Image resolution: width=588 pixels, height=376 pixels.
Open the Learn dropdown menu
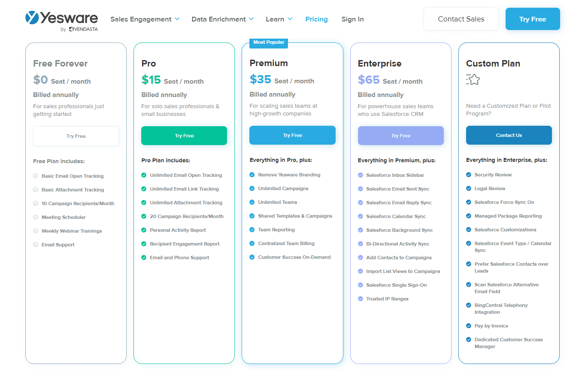click(x=279, y=19)
